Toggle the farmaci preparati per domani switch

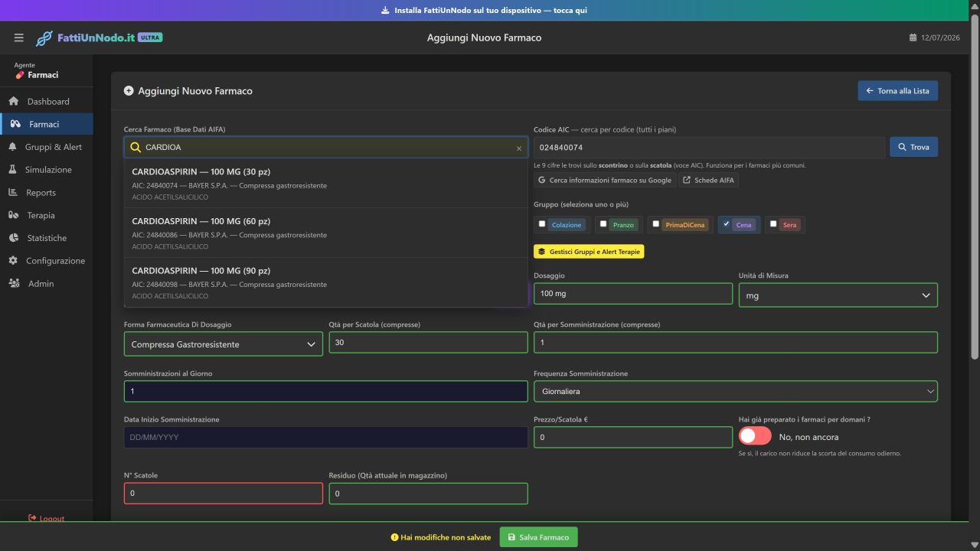pos(755,436)
